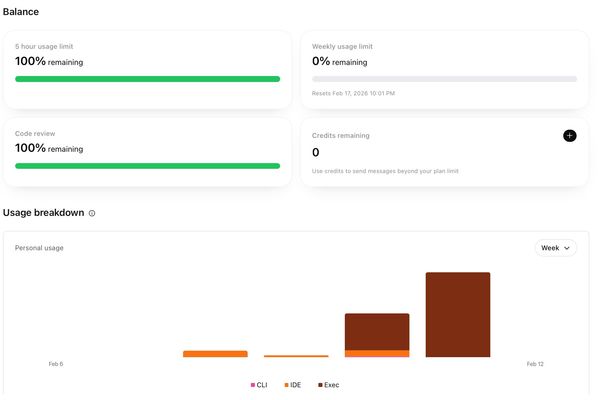Click the plus icon to add credits
Viewport: 600px width, 400px height.
tap(569, 135)
